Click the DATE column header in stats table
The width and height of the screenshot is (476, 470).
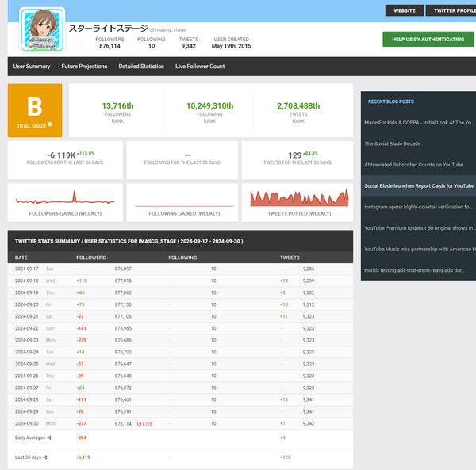(21, 258)
